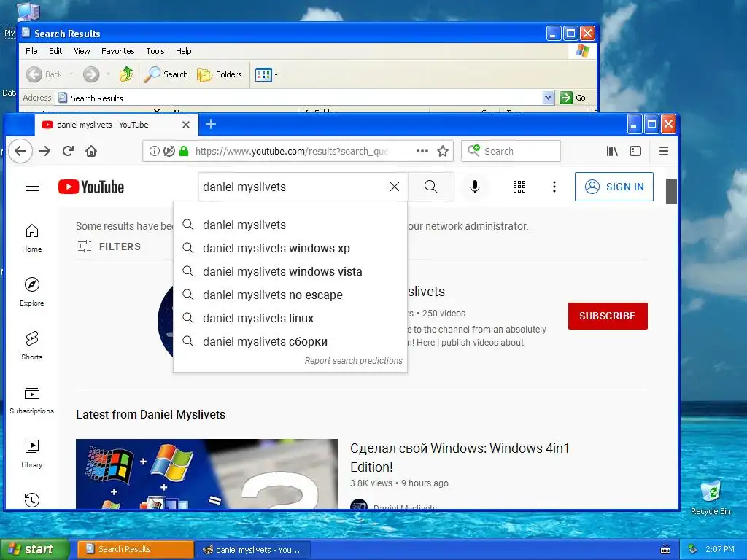
Task: Switch to Search Results taskbar button
Action: (x=135, y=549)
